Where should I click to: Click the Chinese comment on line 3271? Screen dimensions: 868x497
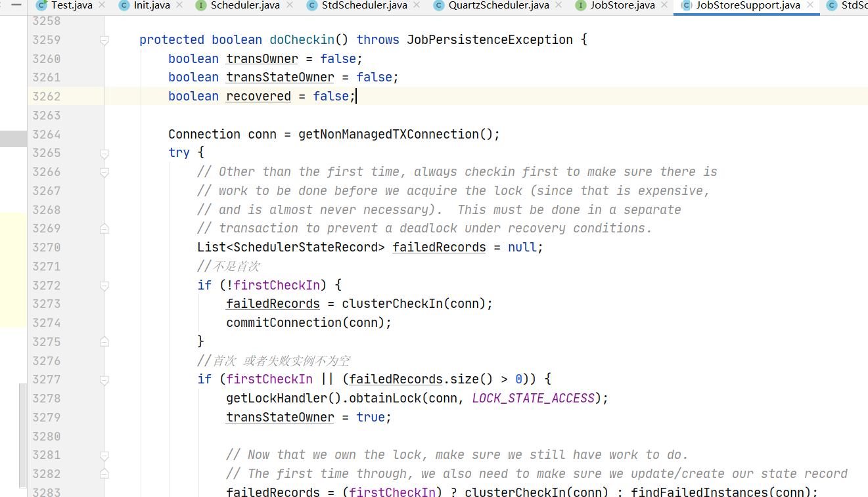pos(228,267)
